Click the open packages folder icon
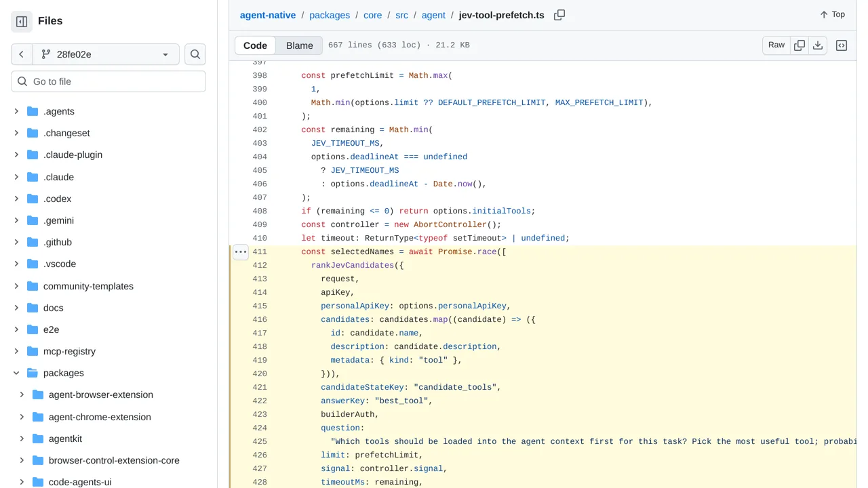Viewport: 868px width, 488px height. tap(32, 373)
